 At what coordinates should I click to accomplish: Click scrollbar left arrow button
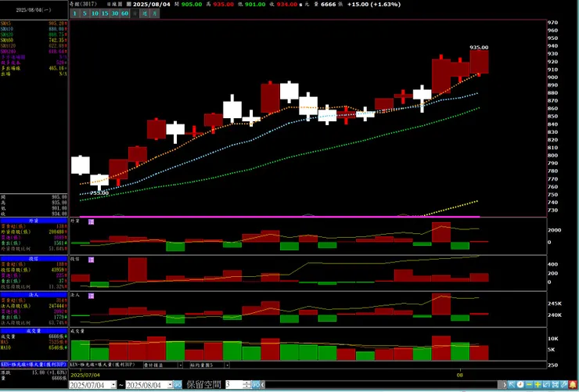[x=263, y=385]
